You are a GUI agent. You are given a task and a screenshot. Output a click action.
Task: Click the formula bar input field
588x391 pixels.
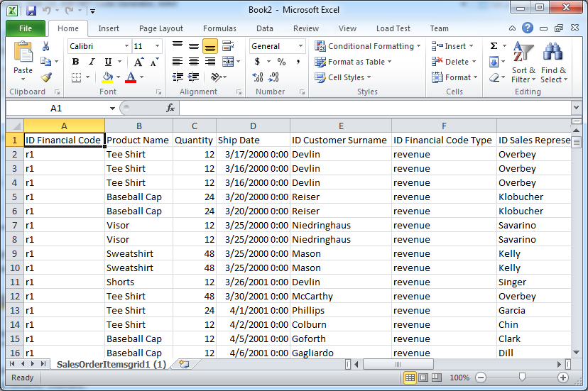click(x=375, y=108)
